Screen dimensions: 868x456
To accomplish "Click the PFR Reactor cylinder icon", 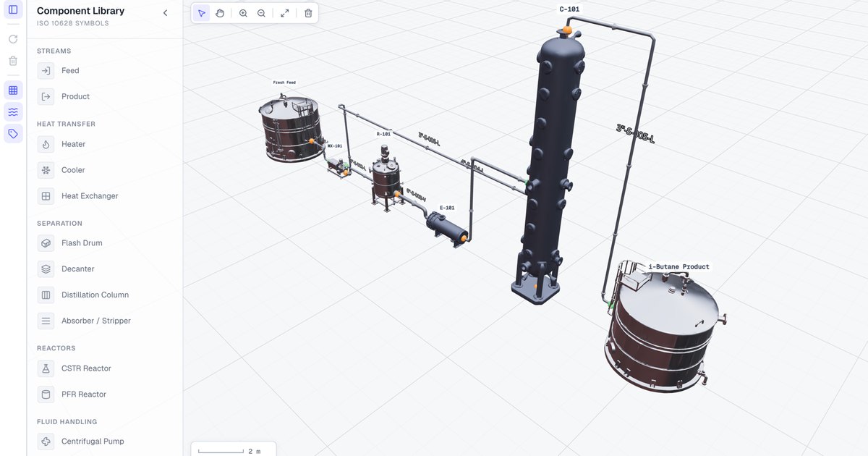I will click(46, 394).
